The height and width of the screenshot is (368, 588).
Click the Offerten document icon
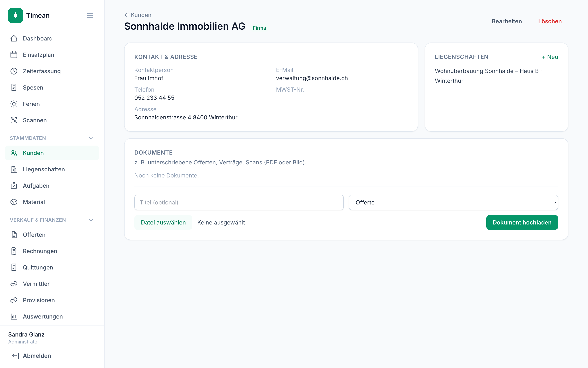pyautogui.click(x=14, y=235)
